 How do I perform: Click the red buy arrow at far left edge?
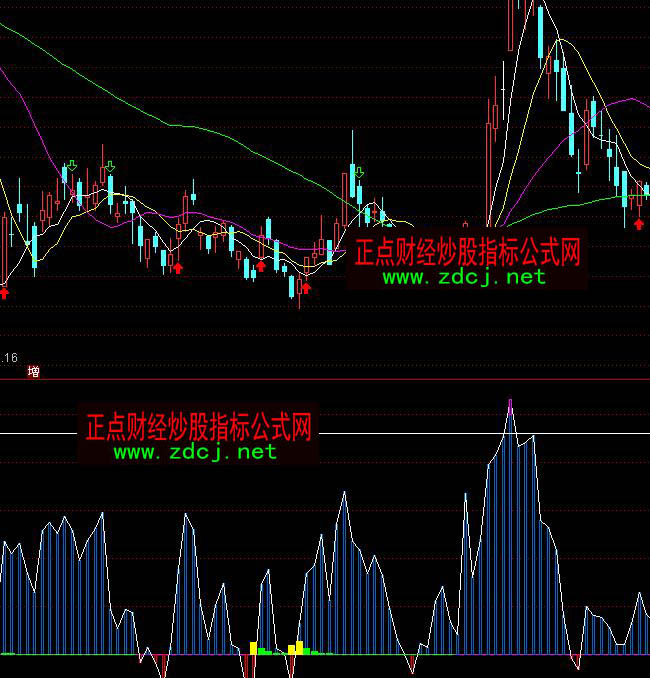pos(4,292)
